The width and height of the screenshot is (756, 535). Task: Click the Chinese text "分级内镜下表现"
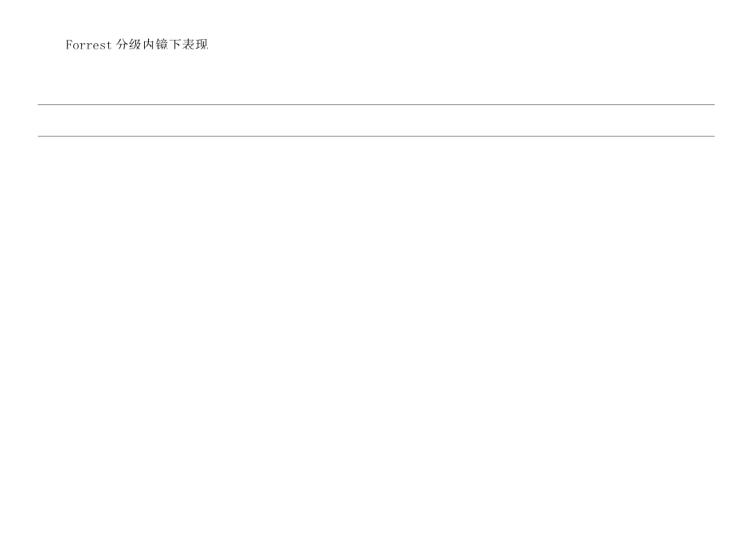(162, 45)
